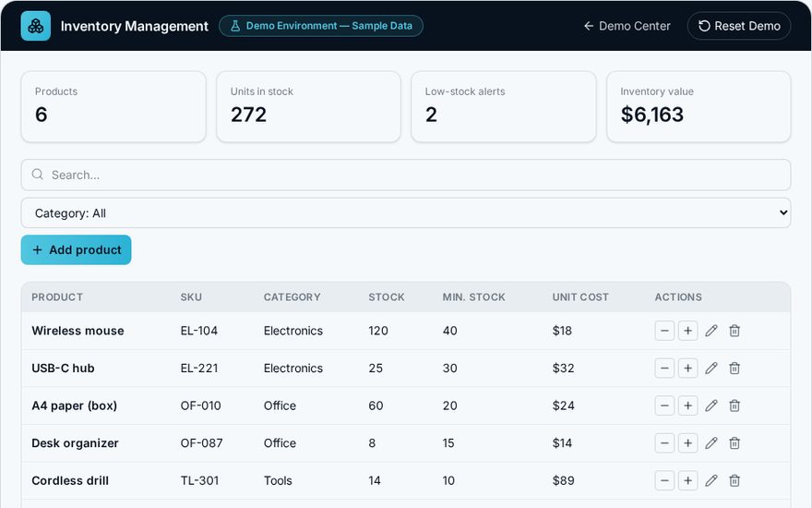Click the Units in stock card
This screenshot has height=508, width=812.
[x=308, y=107]
